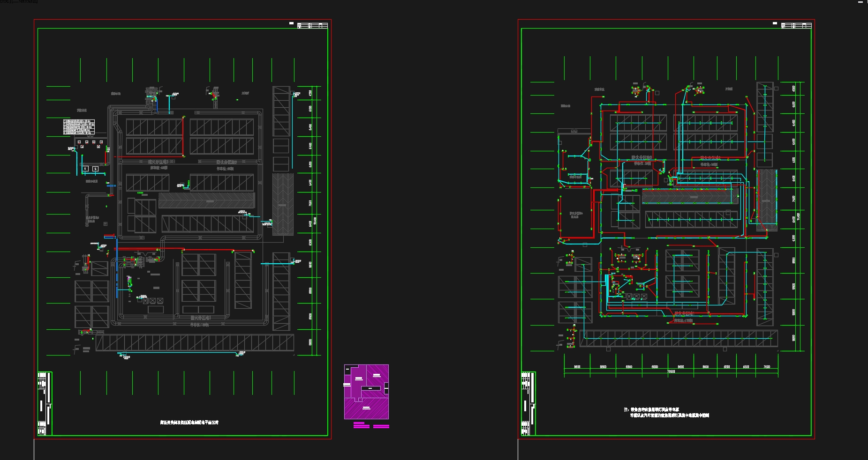Select the left sheet's top-right revision table
This screenshot has width=868, height=460.
tap(312, 25)
